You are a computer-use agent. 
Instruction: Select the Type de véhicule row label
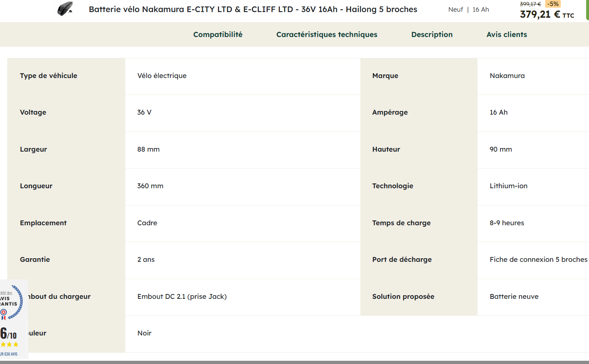coord(49,76)
